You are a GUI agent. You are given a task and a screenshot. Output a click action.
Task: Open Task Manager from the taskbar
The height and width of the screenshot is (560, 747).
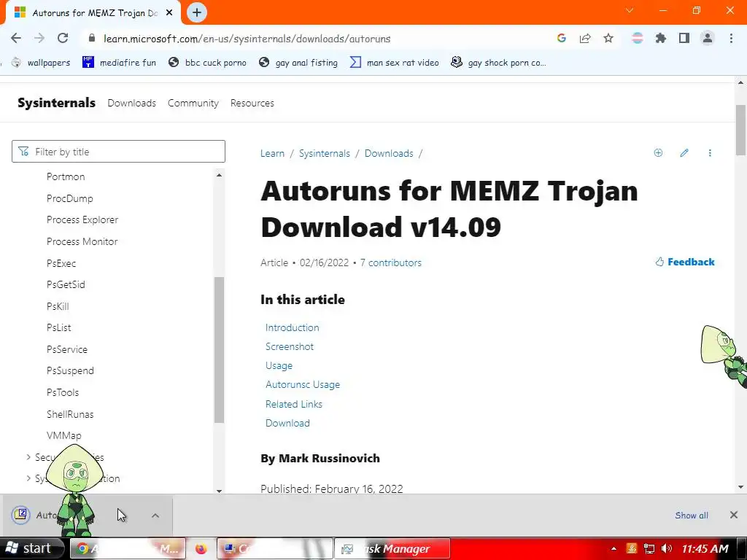point(392,548)
